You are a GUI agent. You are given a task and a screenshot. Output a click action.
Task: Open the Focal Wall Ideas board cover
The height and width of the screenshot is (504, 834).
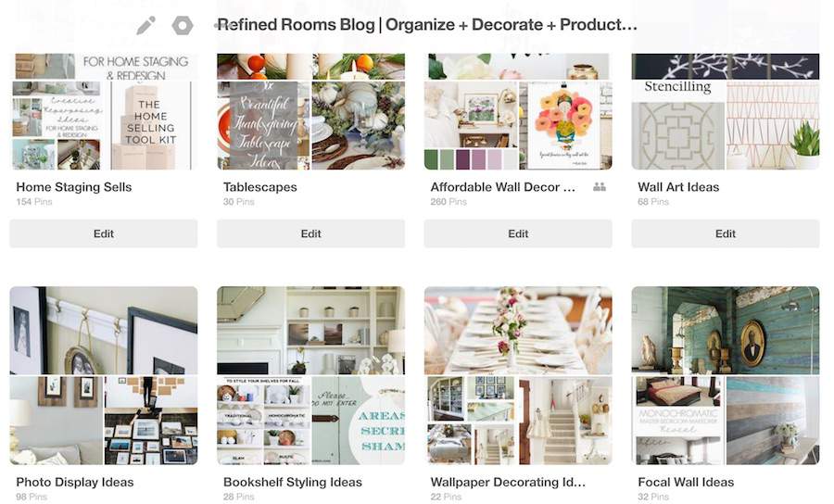point(726,375)
